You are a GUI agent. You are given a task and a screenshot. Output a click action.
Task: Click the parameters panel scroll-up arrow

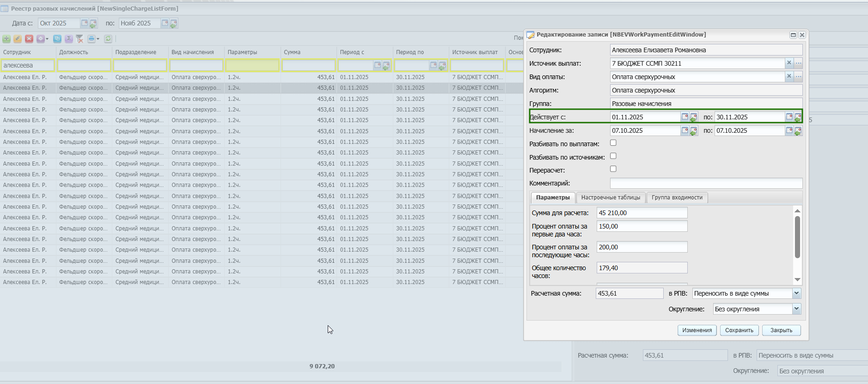(x=797, y=211)
